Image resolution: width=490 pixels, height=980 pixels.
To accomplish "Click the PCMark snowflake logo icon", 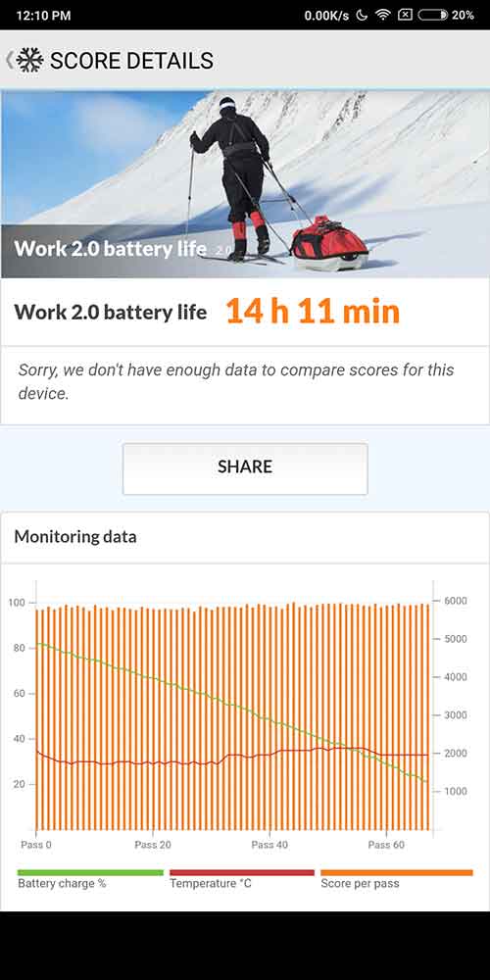I will (30, 61).
